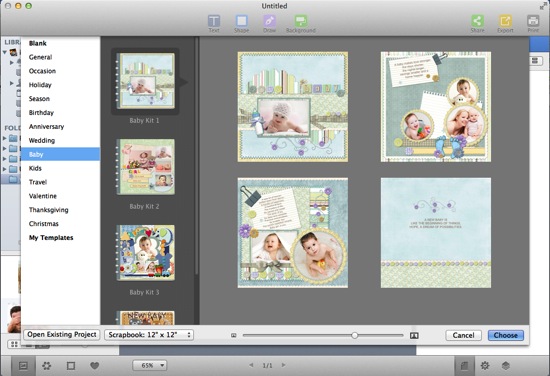Image resolution: width=550 pixels, height=376 pixels.
Task: Select the Baby Kit 2 template
Action: click(x=146, y=167)
